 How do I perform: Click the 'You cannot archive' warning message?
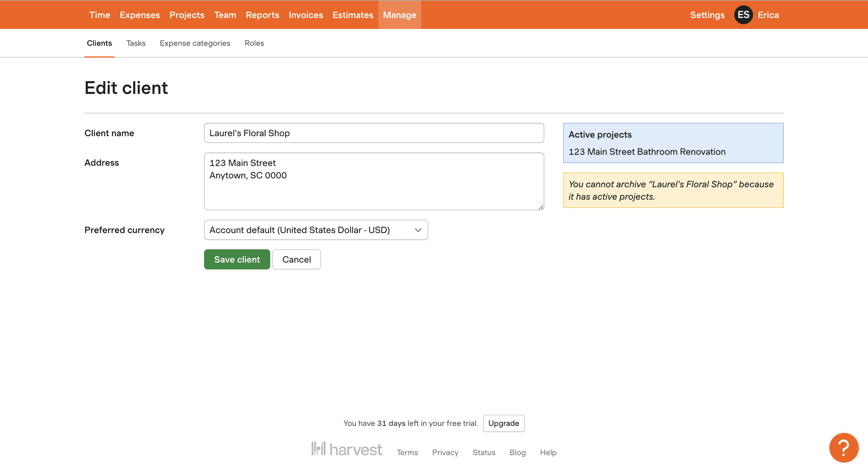(673, 190)
